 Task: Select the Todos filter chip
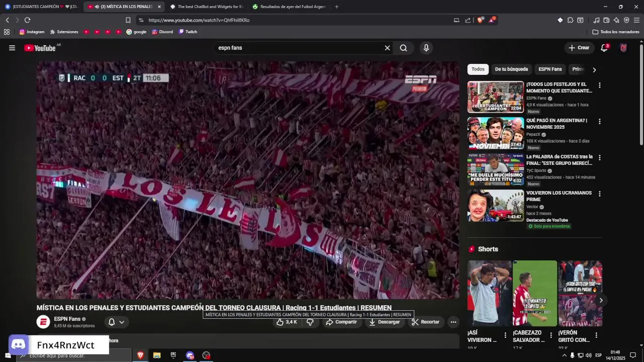click(x=478, y=69)
